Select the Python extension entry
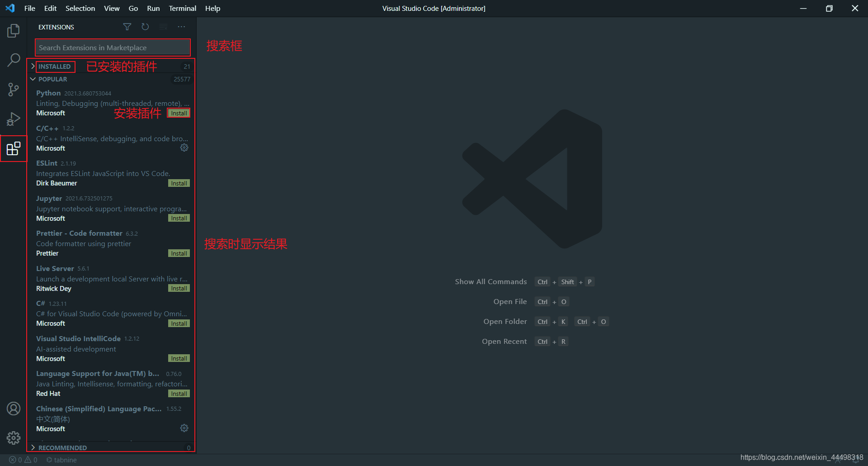The image size is (868, 466). 113,103
